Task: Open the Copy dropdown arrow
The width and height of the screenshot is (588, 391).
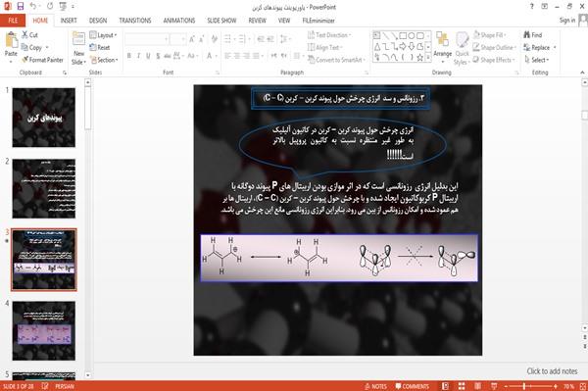Action: tap(47, 48)
